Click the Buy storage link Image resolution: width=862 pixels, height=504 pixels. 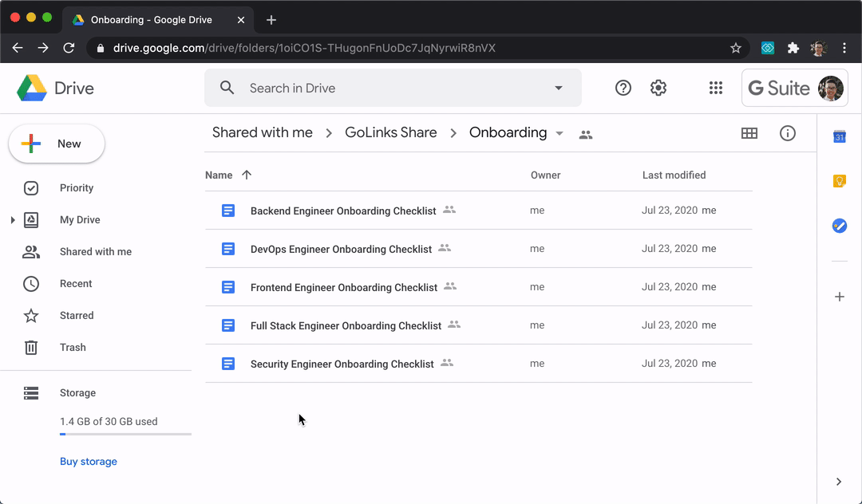click(x=89, y=462)
